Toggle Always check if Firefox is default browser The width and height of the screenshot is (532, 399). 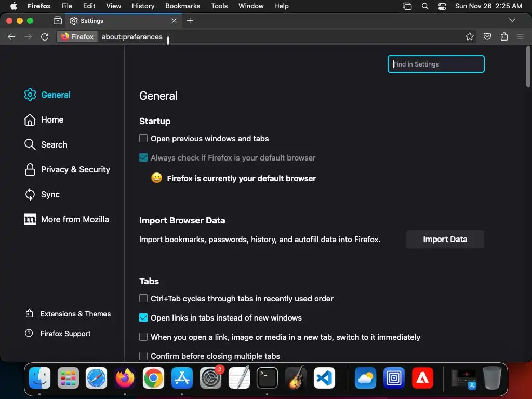point(143,158)
